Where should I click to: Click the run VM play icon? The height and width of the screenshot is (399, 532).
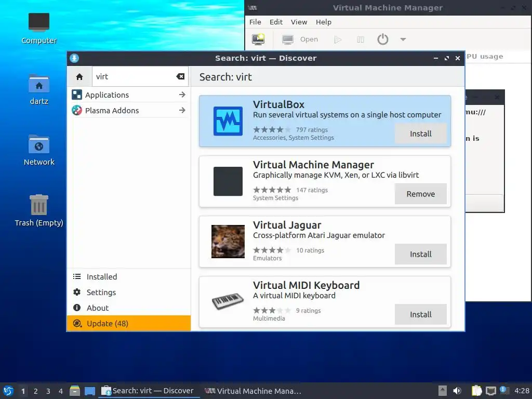338,39
